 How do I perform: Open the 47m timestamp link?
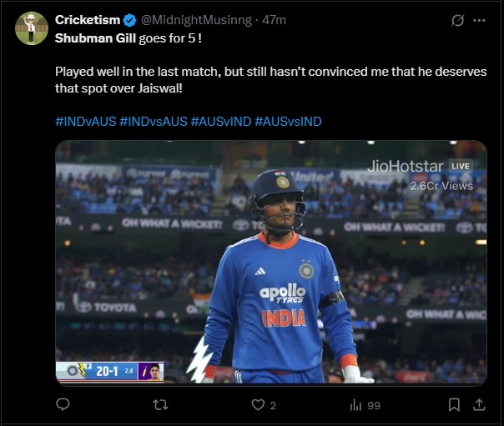pos(274,19)
